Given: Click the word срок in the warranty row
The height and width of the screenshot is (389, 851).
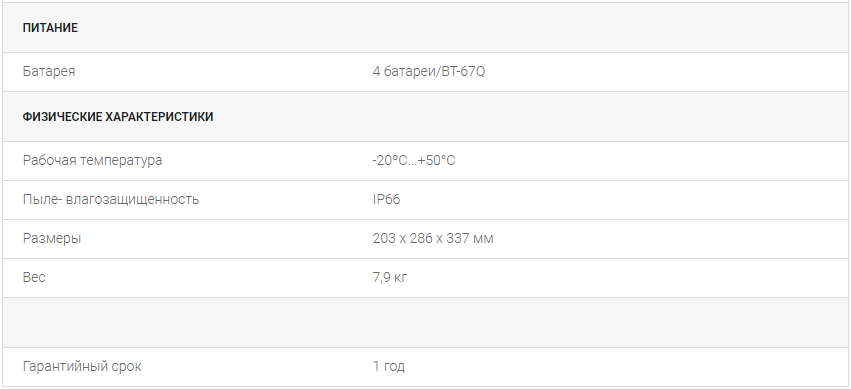Looking at the screenshot, I should 127,367.
